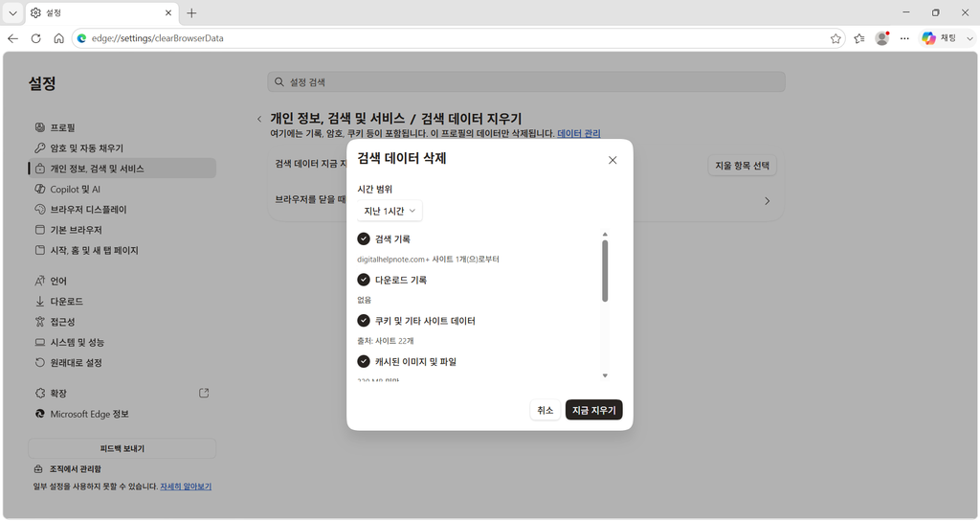
Task: Open 접근성 settings
Action: pos(122,322)
